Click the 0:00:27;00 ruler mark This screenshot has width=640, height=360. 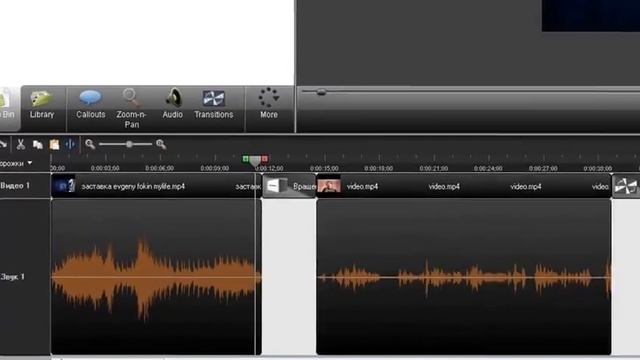(x=543, y=168)
